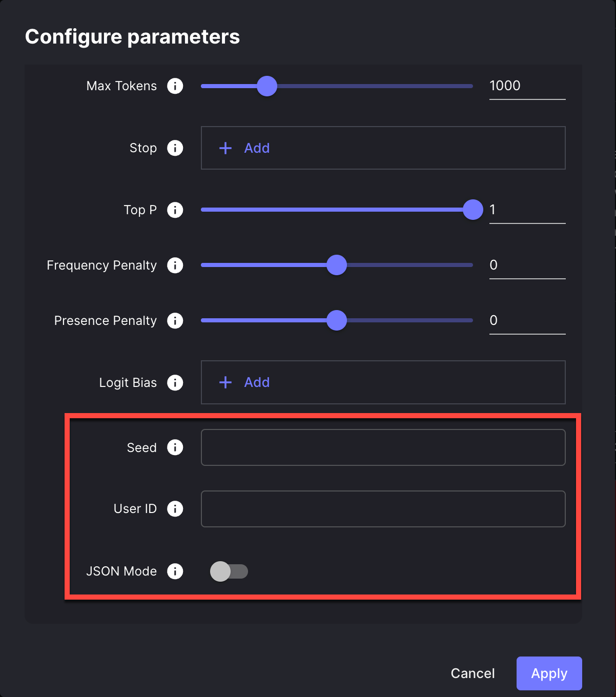Click the Seed info icon
This screenshot has height=697, width=616.
click(x=175, y=447)
